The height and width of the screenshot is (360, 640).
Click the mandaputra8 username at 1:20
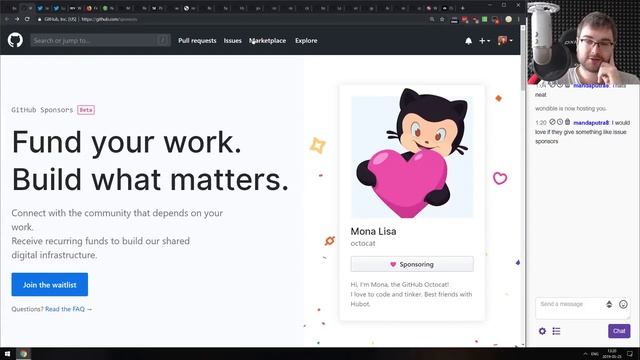point(591,122)
